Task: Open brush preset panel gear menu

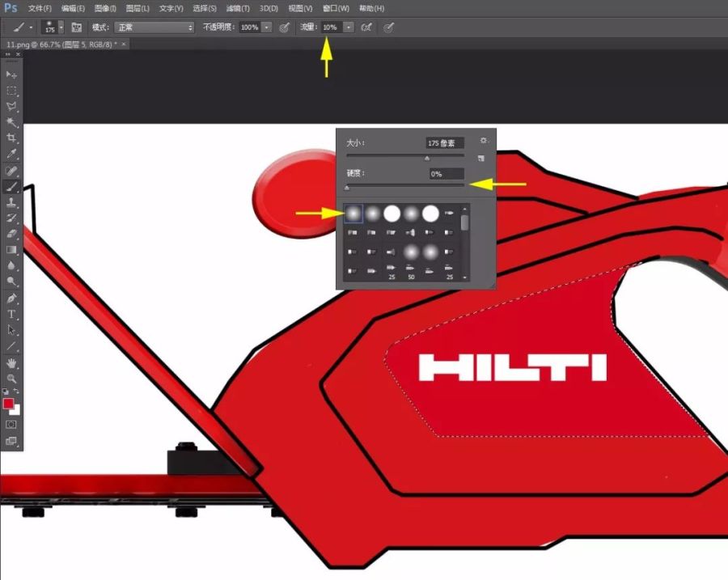Action: (x=484, y=141)
